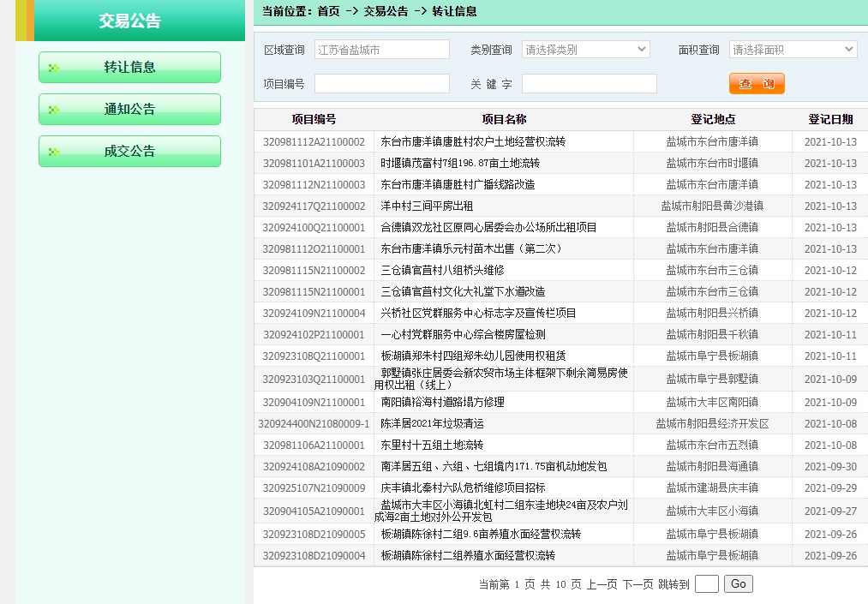The height and width of the screenshot is (604, 868).
Task: Click the green arrow icon beside 通知公告
Action: point(54,110)
